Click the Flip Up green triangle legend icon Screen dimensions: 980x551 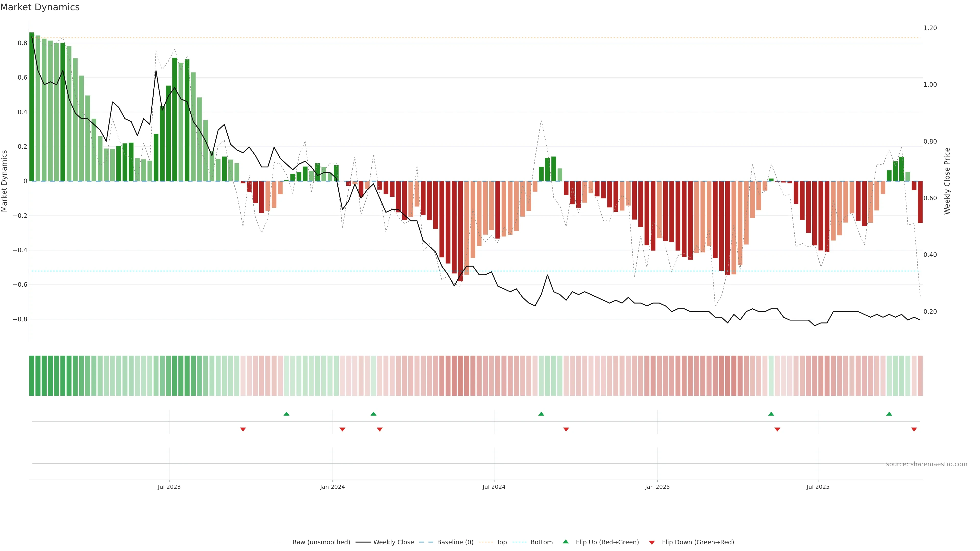566,542
